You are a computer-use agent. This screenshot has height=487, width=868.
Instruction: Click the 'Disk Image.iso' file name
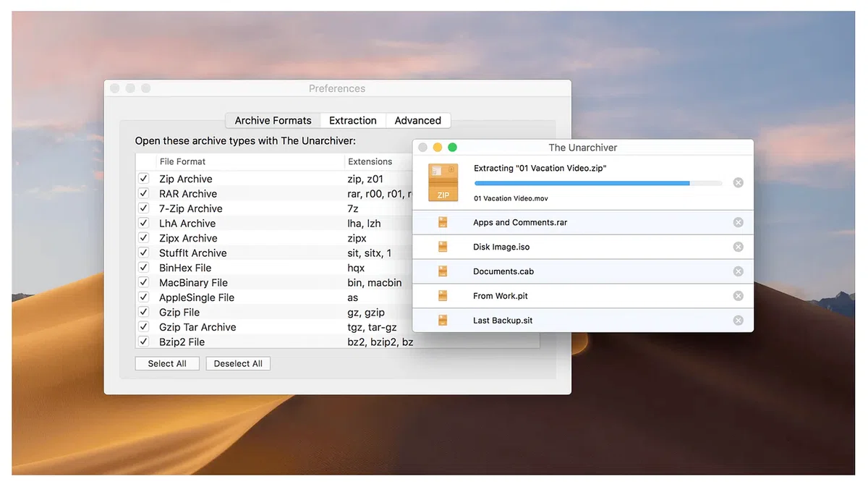click(501, 247)
